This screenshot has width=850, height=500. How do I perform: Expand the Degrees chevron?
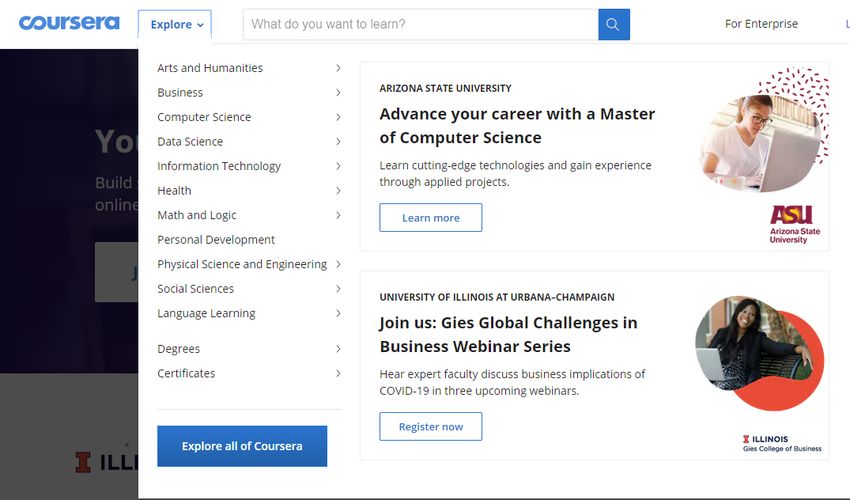click(x=338, y=349)
